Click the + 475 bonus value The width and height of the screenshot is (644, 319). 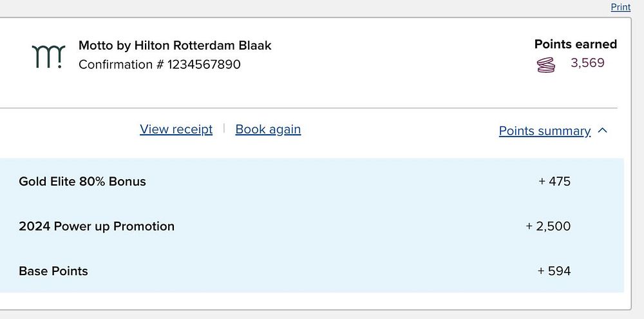pos(554,182)
